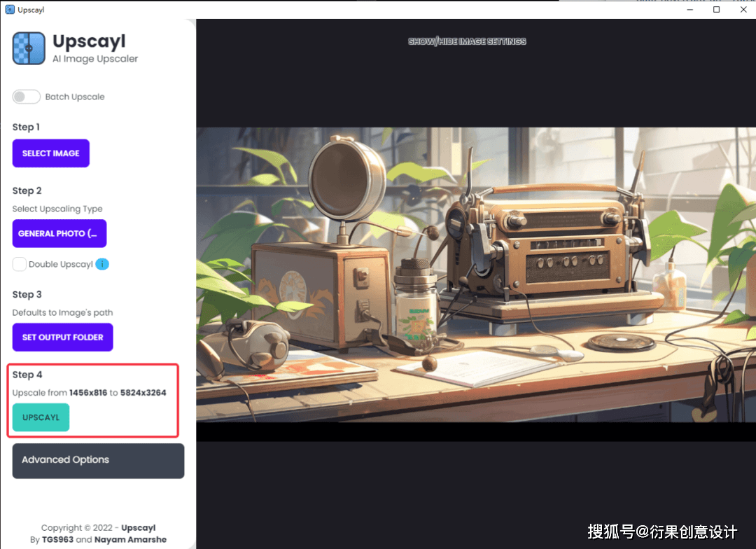Viewport: 756px width, 549px height.
Task: Click the 5824x3264 target resolution text
Action: click(143, 393)
